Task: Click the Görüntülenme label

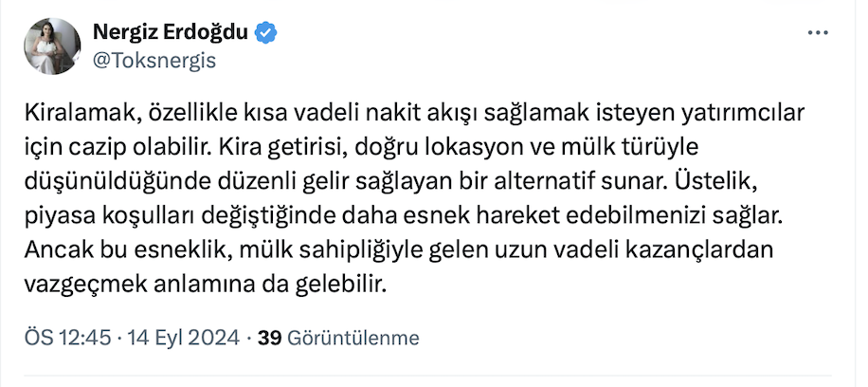Action: click(x=353, y=338)
